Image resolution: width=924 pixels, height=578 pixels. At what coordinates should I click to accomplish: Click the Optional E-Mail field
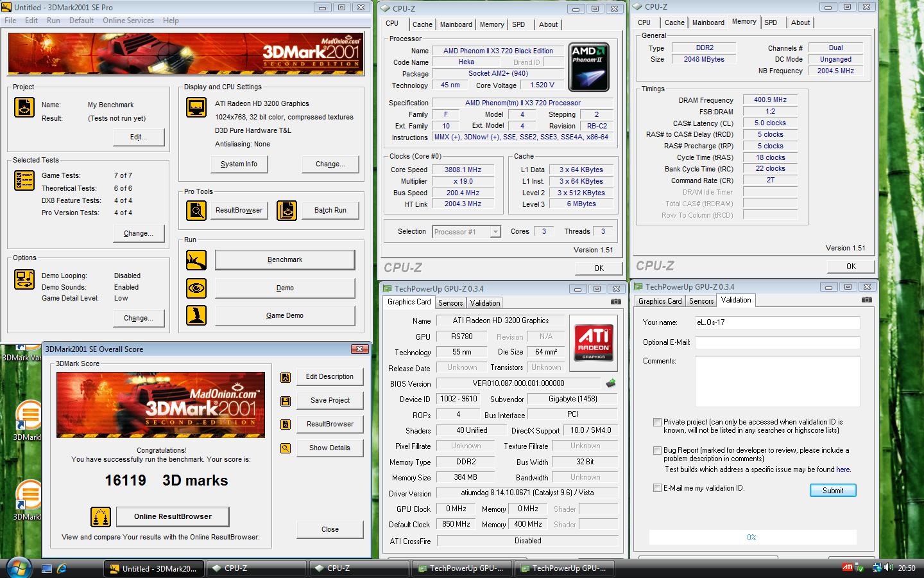[777, 342]
